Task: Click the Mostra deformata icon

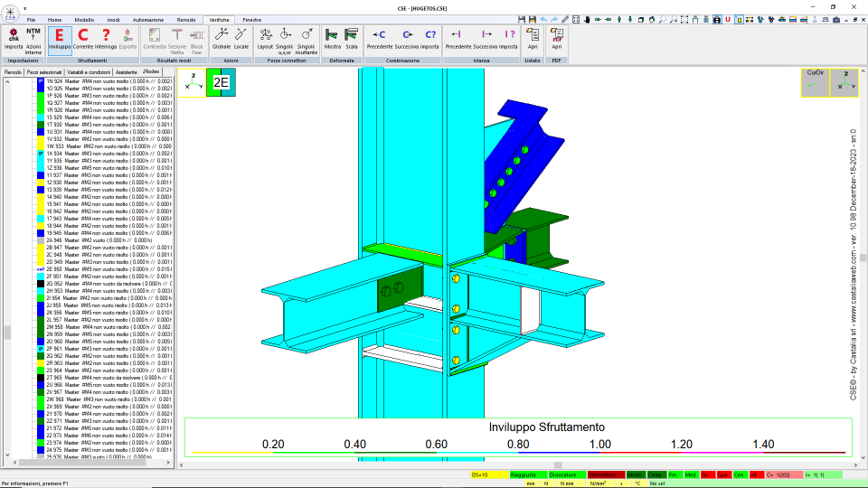Action: click(x=332, y=40)
